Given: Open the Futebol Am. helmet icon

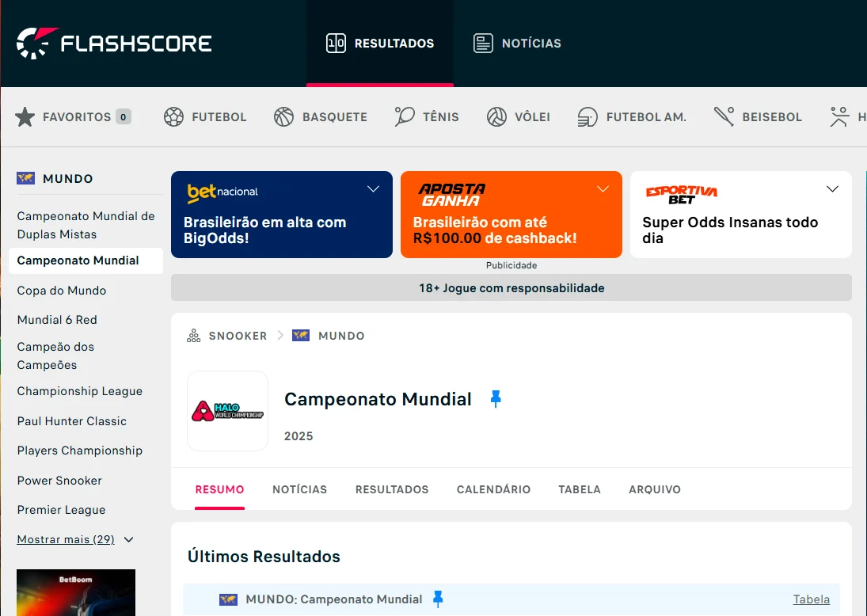Looking at the screenshot, I should point(588,117).
